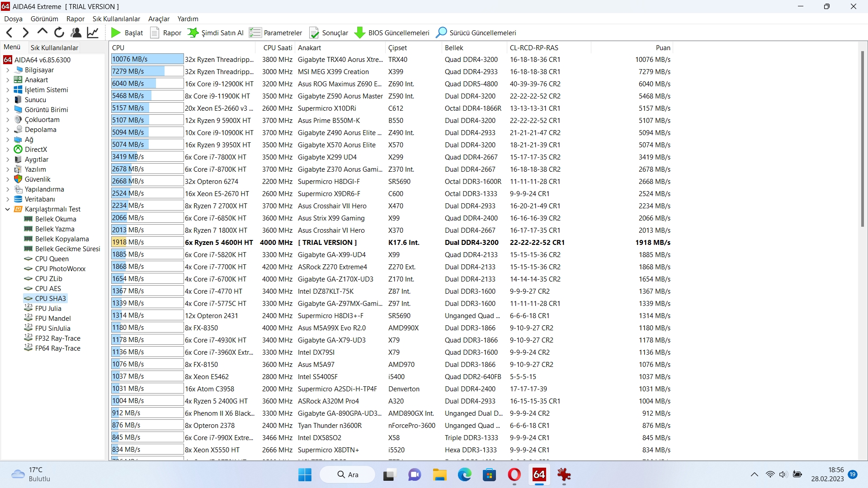Image resolution: width=868 pixels, height=488 pixels.
Task: Open the CPU Queen benchmark
Action: click(x=47, y=259)
